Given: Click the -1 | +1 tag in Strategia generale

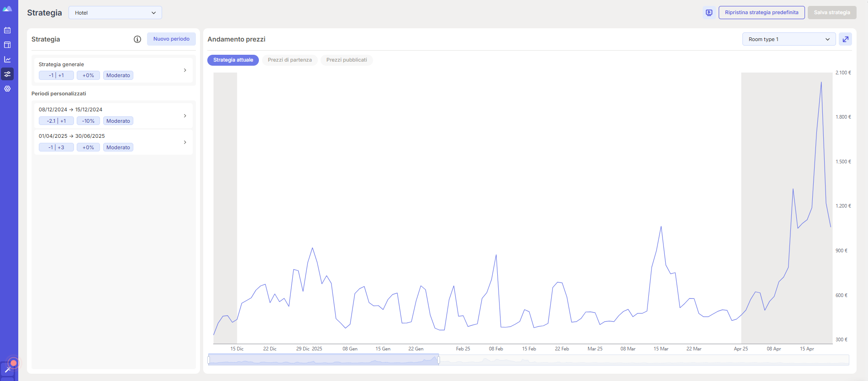Looking at the screenshot, I should tap(56, 76).
